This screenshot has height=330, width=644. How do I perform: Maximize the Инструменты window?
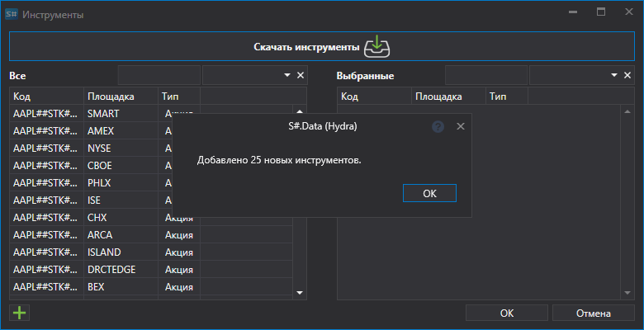pos(601,12)
